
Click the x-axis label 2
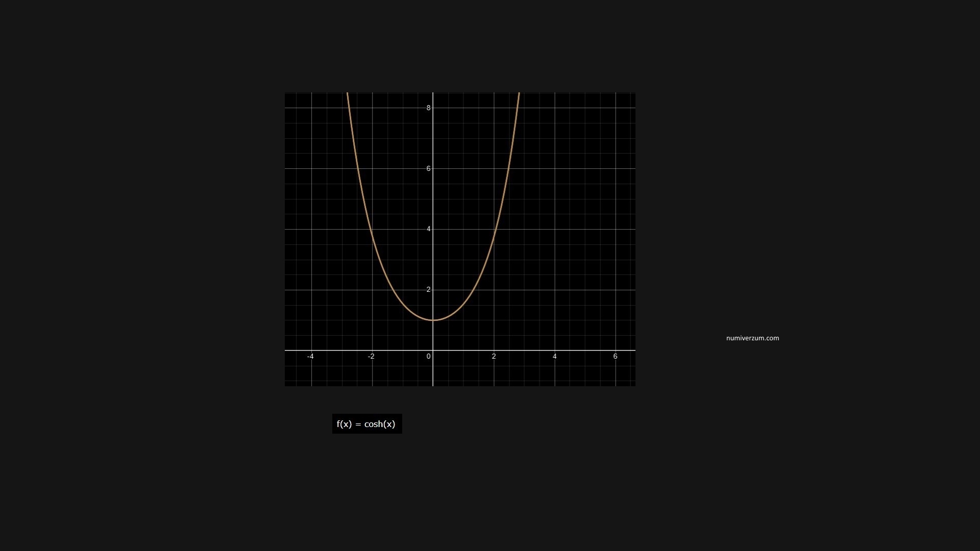pos(494,356)
